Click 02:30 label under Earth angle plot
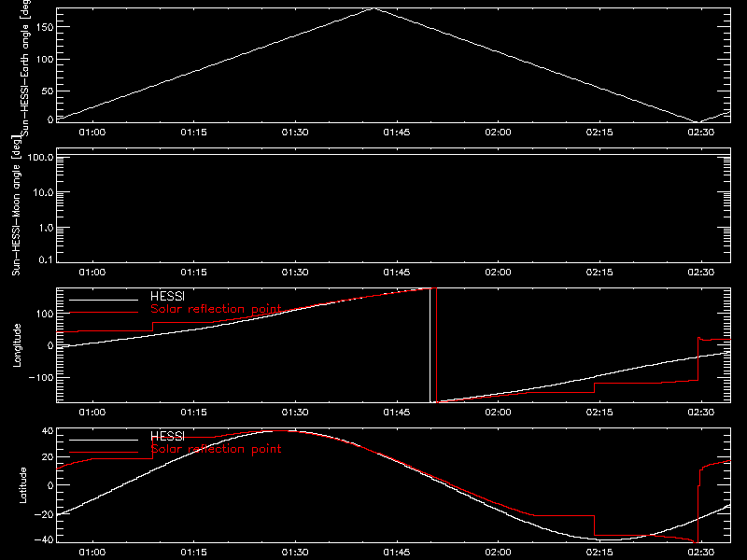 [x=701, y=133]
